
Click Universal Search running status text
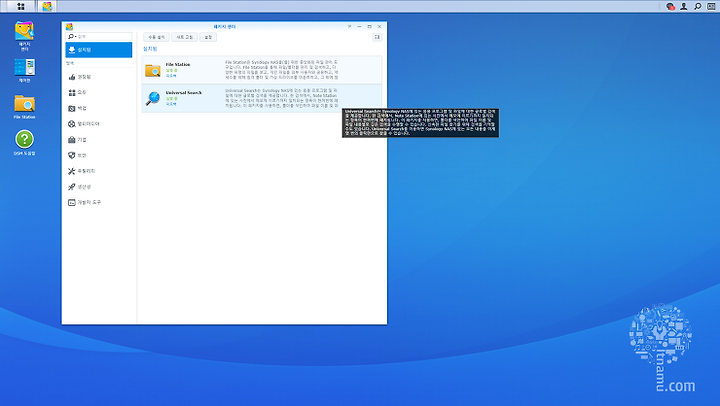[171, 99]
